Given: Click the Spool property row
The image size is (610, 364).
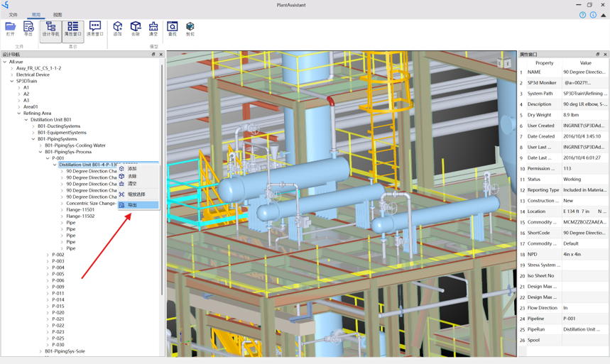Looking at the screenshot, I should point(563,341).
